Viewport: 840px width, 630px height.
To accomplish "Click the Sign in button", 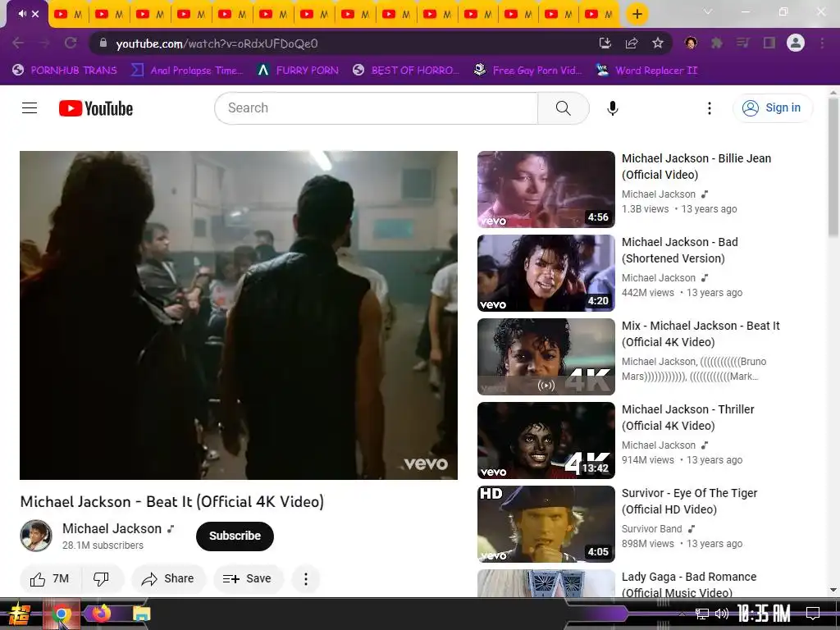I will tap(772, 107).
